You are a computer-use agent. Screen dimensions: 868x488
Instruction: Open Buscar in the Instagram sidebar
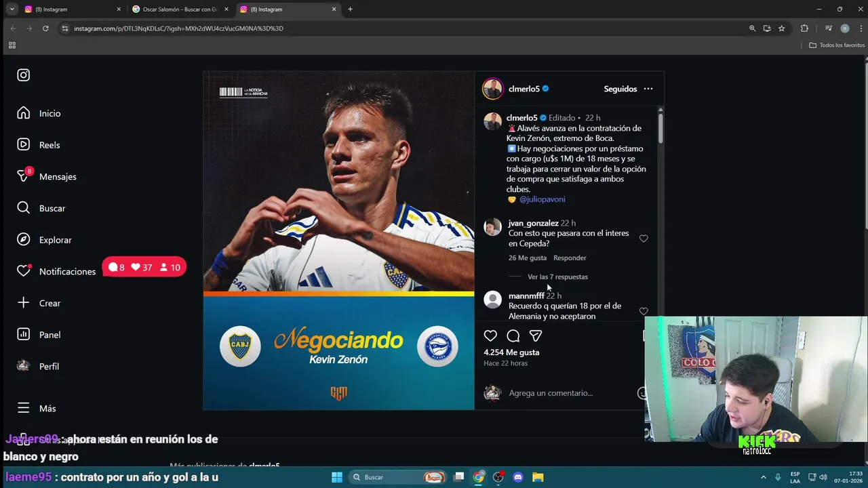point(41,208)
